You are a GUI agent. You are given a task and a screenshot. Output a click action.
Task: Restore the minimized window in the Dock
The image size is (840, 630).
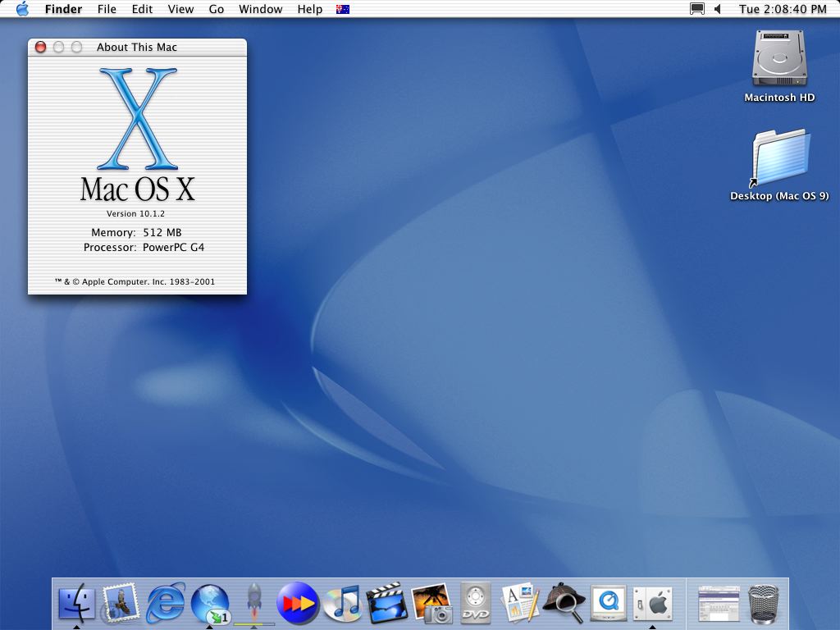click(719, 603)
